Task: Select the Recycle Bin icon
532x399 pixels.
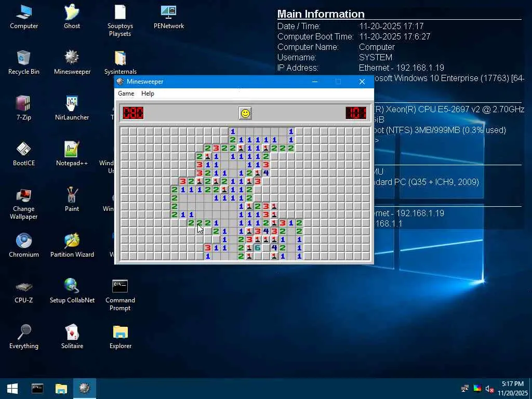Action: click(24, 63)
